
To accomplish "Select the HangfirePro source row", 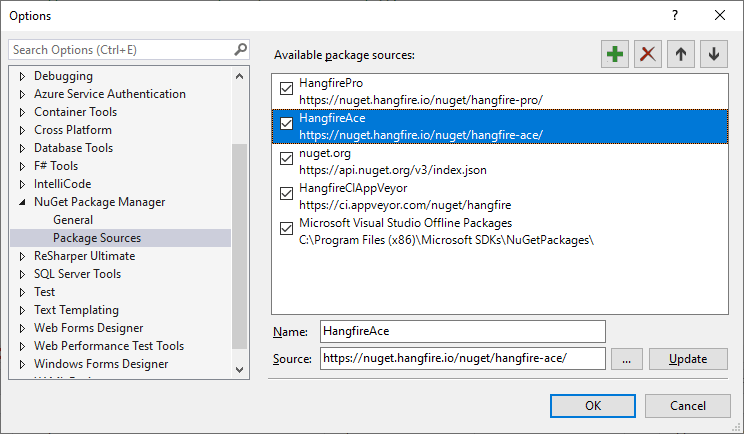I will click(500, 92).
